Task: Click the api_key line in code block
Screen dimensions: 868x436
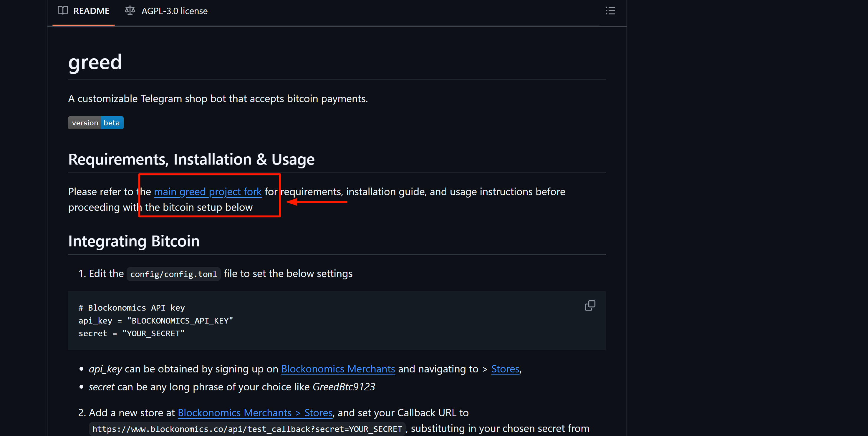Action: pyautogui.click(x=156, y=321)
